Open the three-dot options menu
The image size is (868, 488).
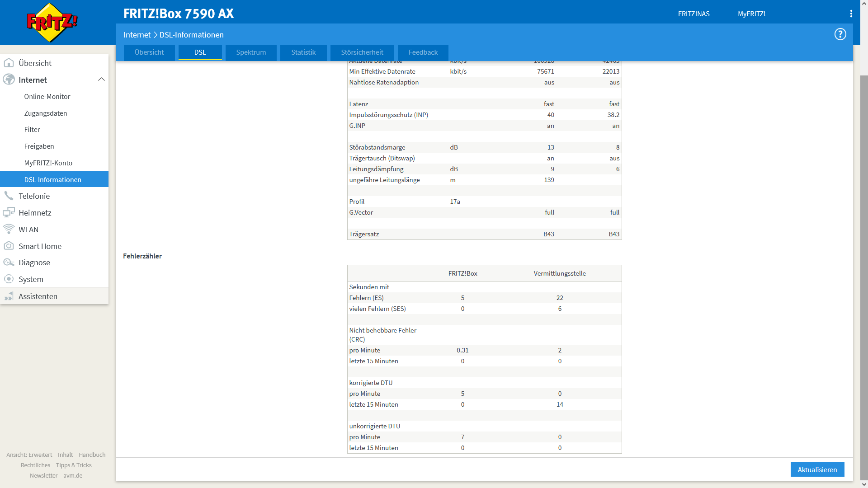851,14
